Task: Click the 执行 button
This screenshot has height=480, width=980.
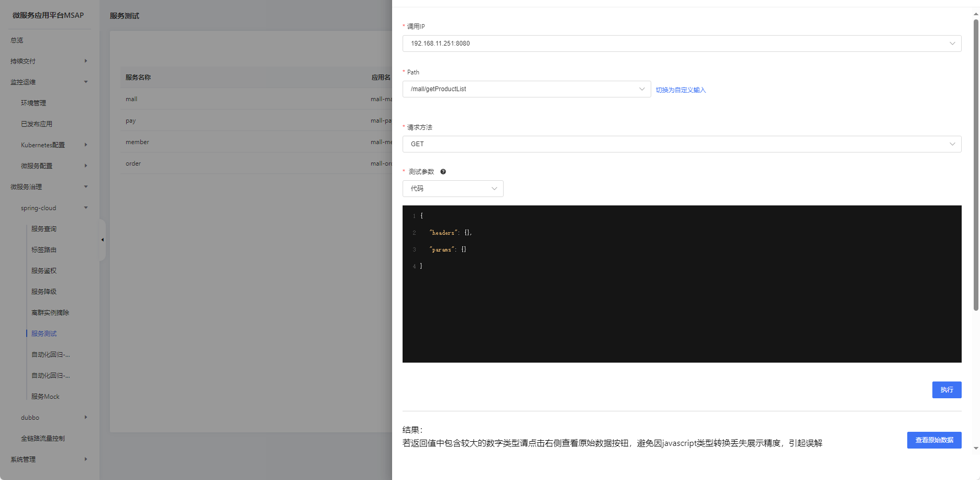Action: (946, 390)
